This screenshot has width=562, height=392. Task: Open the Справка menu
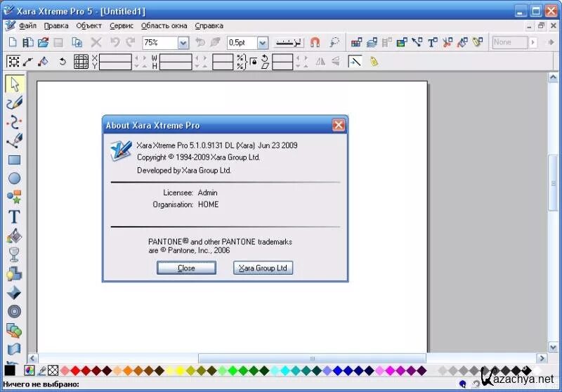pos(209,26)
